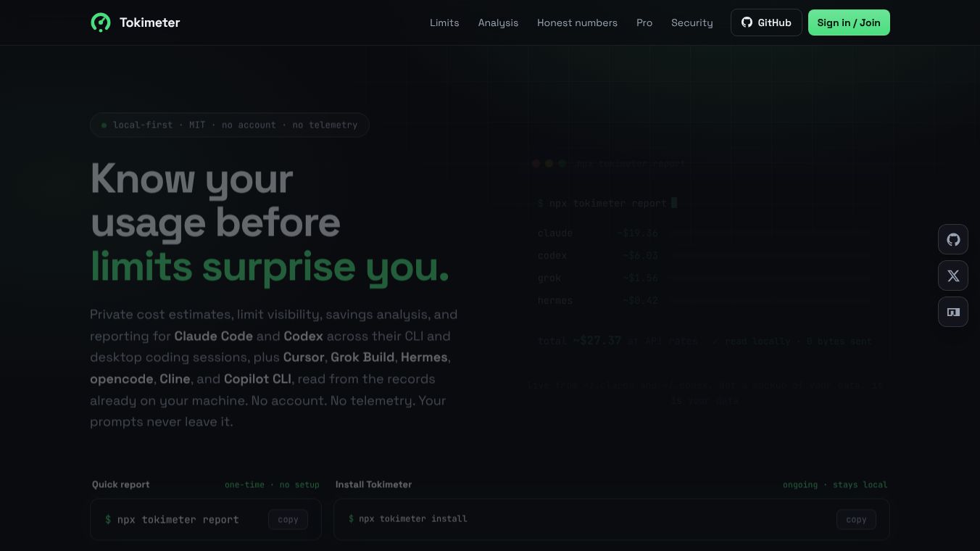Click the "local-first · MIT · no account · no telemetry" badge
The image size is (980, 551).
[230, 125]
